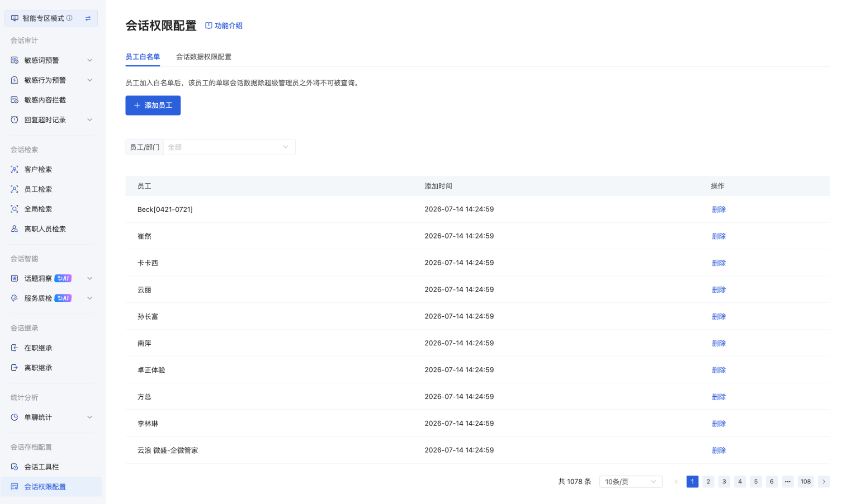The height and width of the screenshot is (504, 849).
Task: Click the AI badge next to 服务质检
Action: (63, 298)
